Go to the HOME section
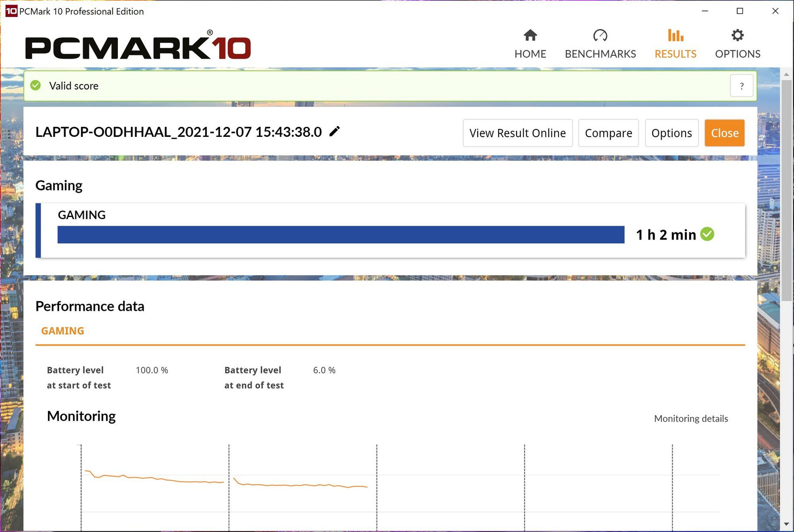The height and width of the screenshot is (532, 794). tap(530, 44)
